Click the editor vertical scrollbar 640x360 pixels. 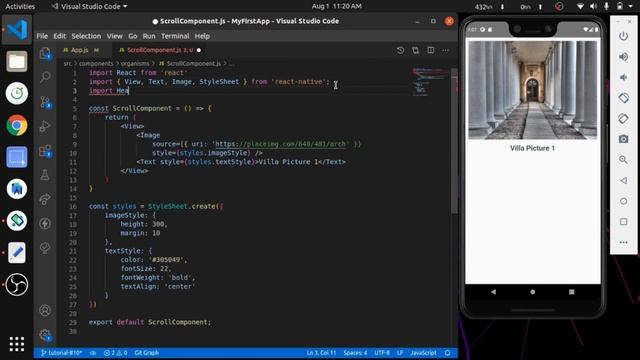(x=454, y=142)
